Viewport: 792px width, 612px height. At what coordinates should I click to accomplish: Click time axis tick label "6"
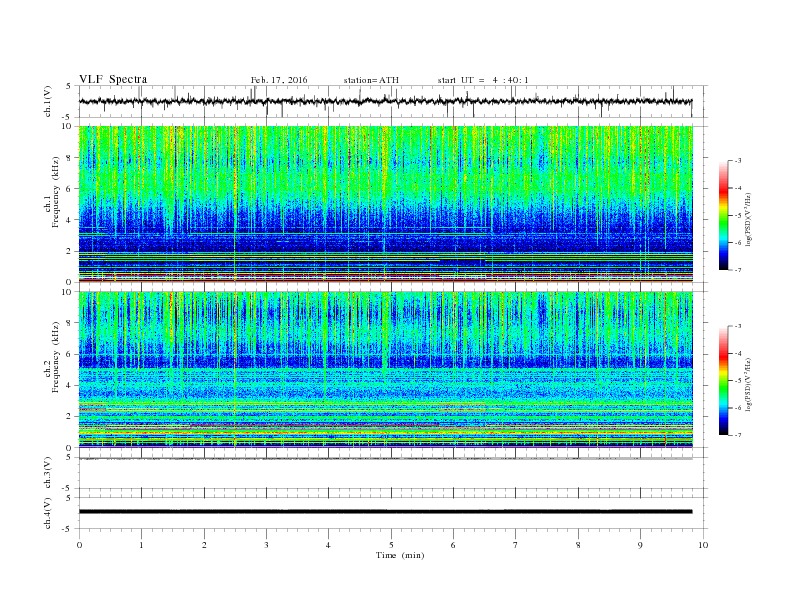pyautogui.click(x=453, y=545)
